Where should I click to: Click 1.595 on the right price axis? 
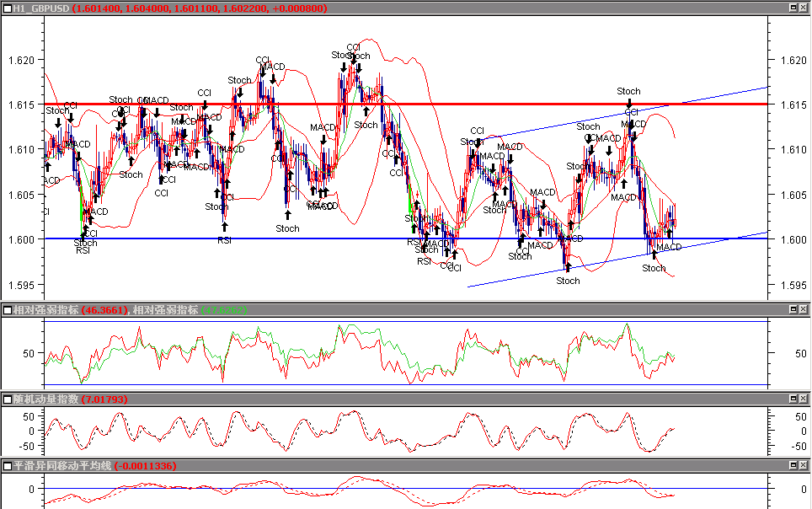click(x=793, y=285)
